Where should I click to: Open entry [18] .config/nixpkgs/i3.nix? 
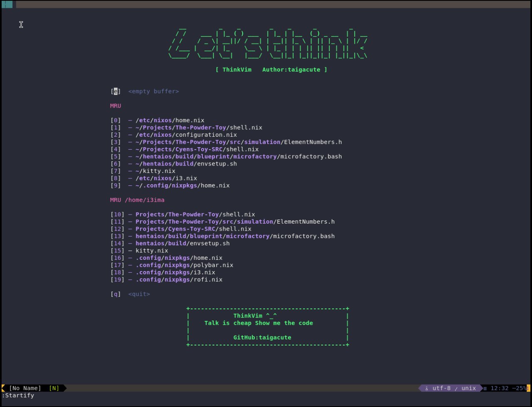point(163,272)
